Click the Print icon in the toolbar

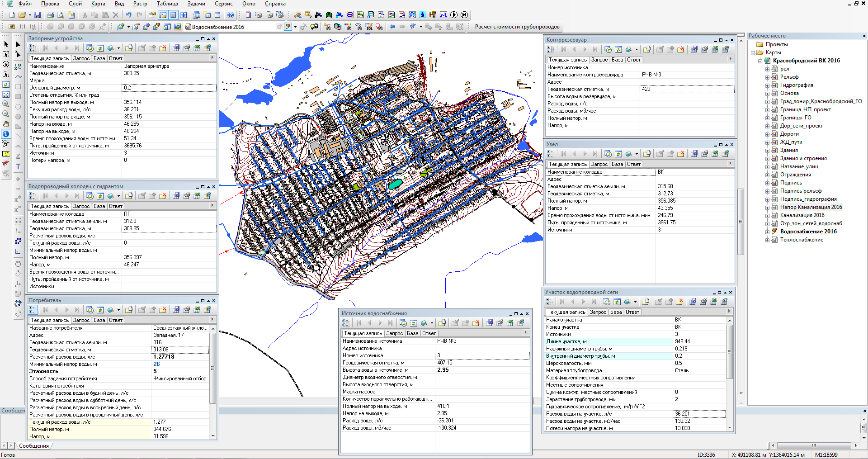click(50, 15)
